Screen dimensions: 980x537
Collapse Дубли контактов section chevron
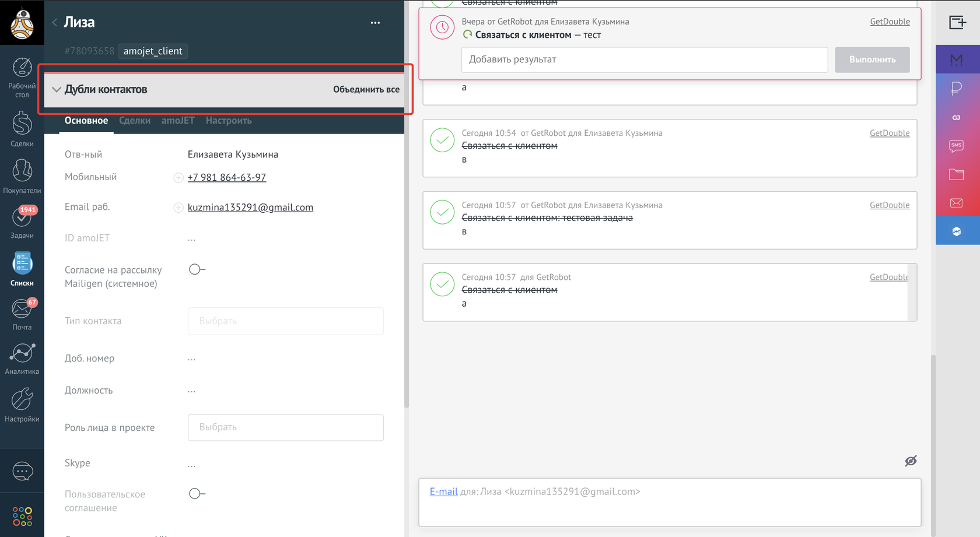[57, 90]
